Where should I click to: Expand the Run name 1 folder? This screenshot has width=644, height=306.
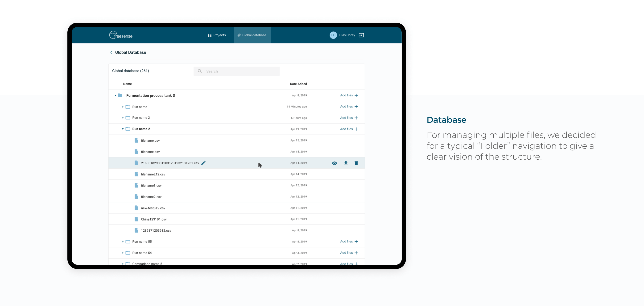tap(123, 107)
